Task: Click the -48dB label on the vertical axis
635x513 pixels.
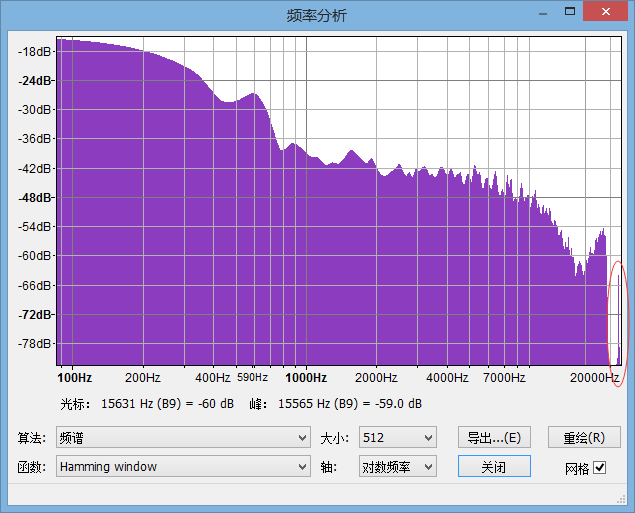Action: [36, 198]
